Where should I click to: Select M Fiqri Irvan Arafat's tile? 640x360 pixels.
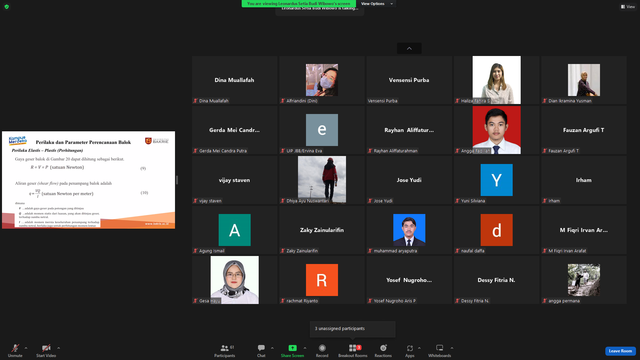(x=584, y=230)
